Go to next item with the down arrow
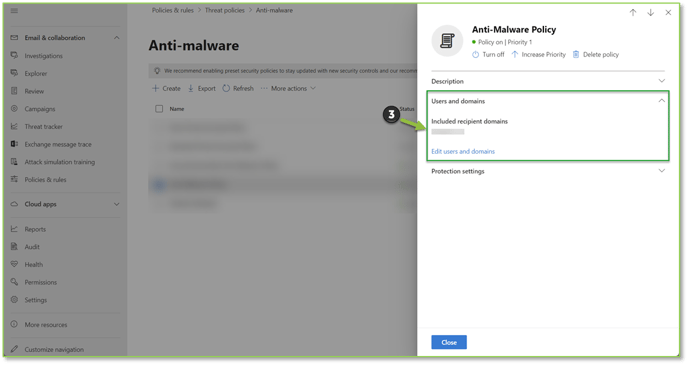688x365 pixels. point(650,13)
